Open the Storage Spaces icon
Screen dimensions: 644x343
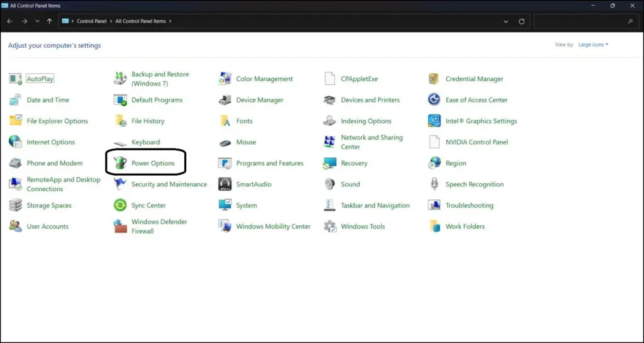(16, 206)
